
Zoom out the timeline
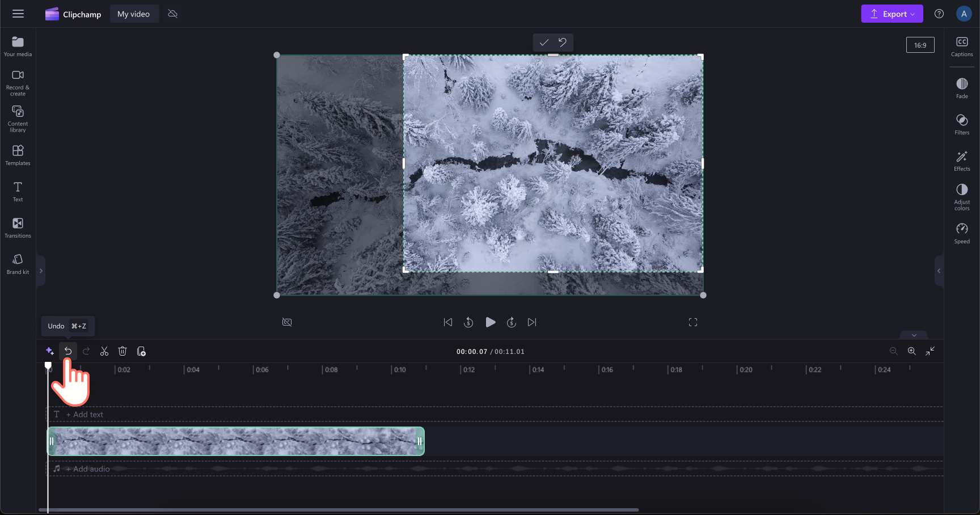[894, 351]
